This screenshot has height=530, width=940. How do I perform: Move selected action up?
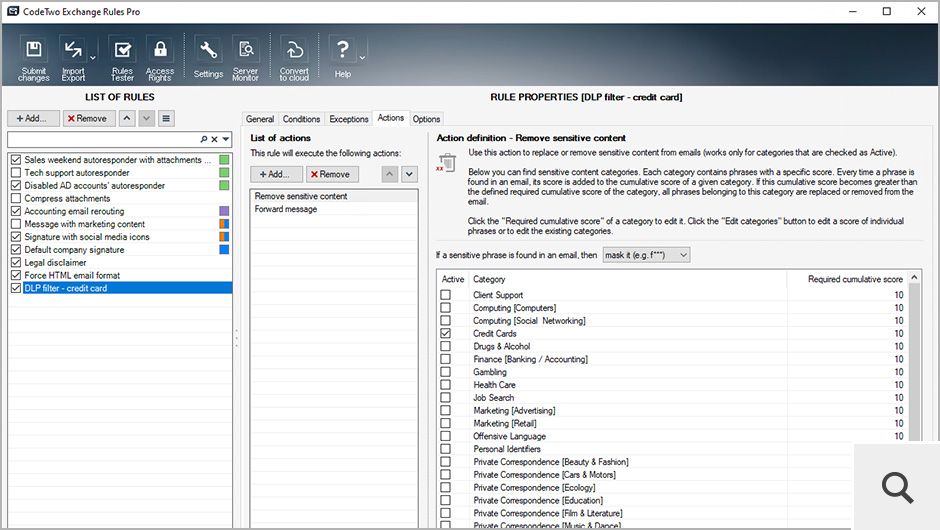(390, 174)
